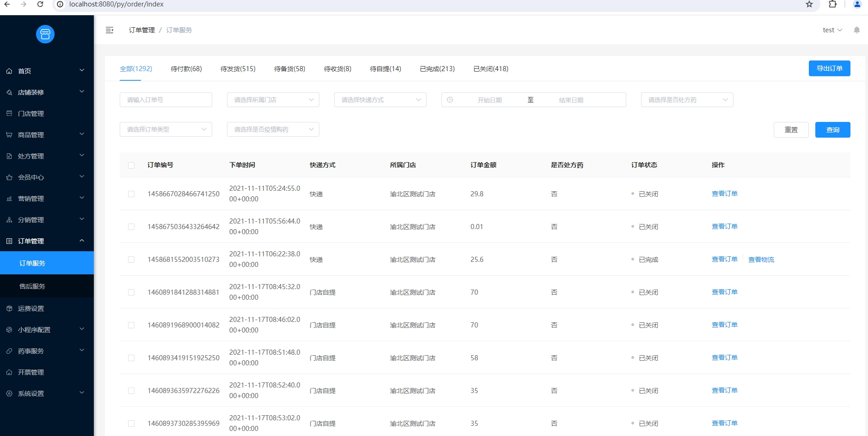
Task: Switch to 已完成(213) tab
Action: pos(437,69)
